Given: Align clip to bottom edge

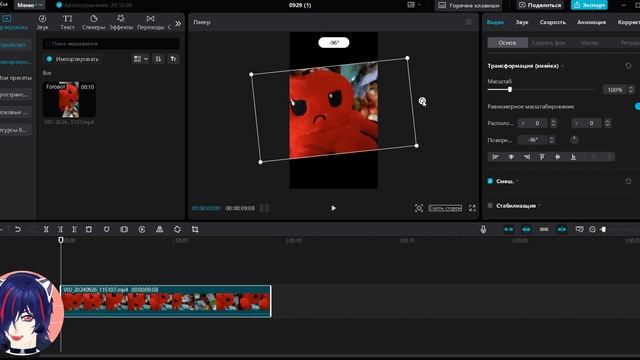Looking at the screenshot, I should 573,157.
